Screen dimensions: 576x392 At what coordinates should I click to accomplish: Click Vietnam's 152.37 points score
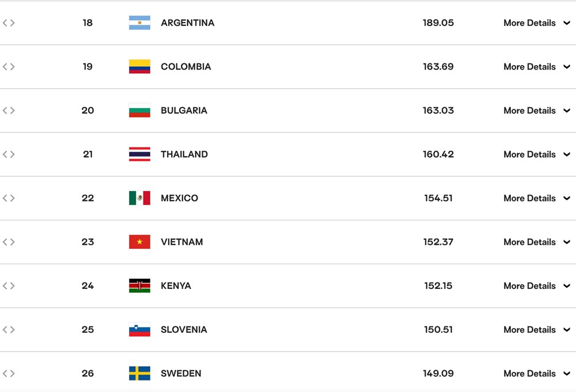438,242
